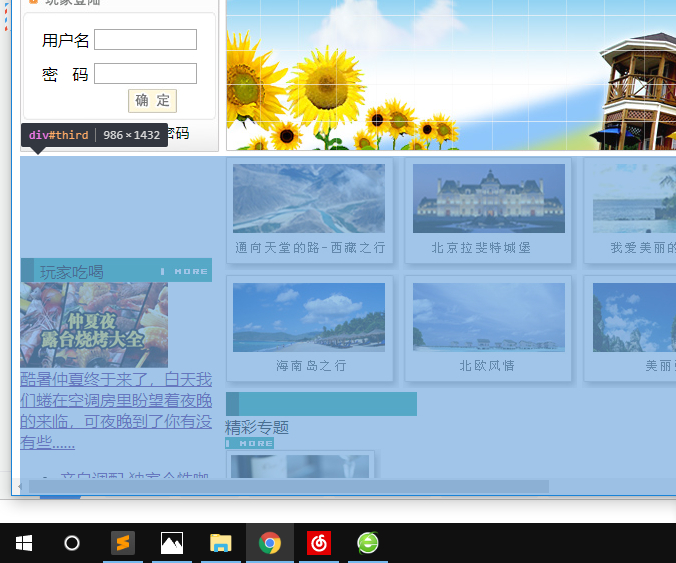The width and height of the screenshot is (676, 563).
Task: Open the MORE link under 精彩专题
Action: click(250, 444)
